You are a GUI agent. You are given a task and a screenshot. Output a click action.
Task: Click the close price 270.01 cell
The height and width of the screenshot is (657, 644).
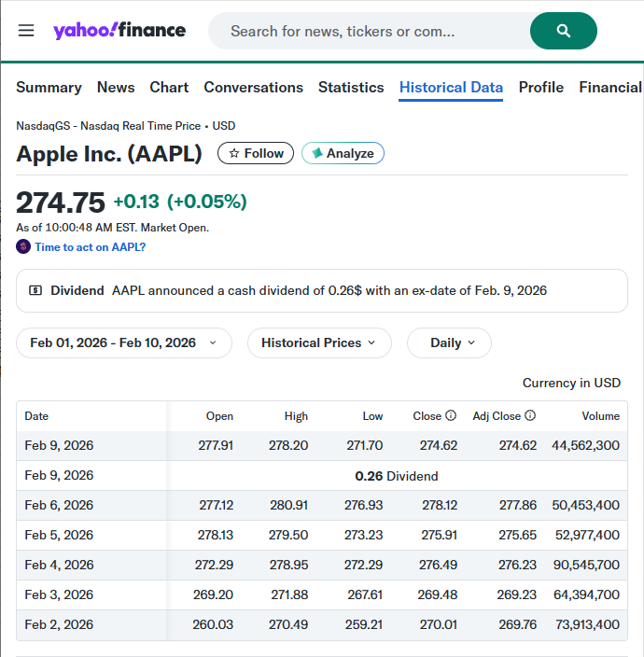pos(439,624)
